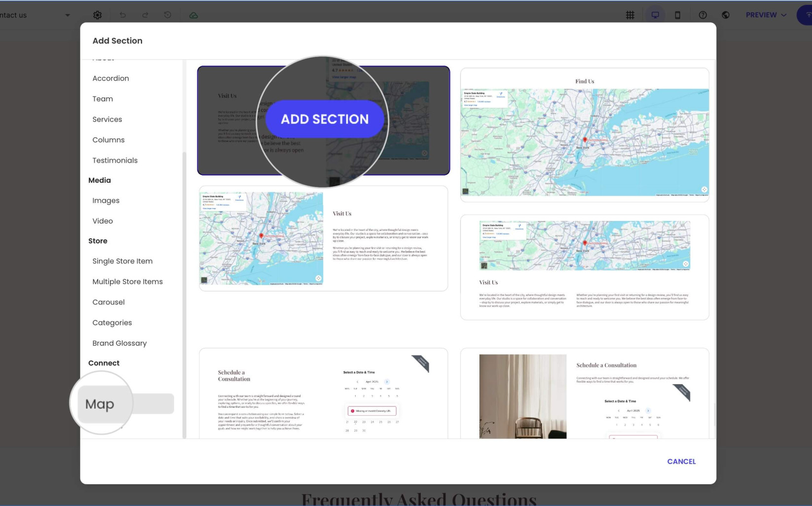Select the Map section type
This screenshot has width=812, height=506.
coord(126,404)
